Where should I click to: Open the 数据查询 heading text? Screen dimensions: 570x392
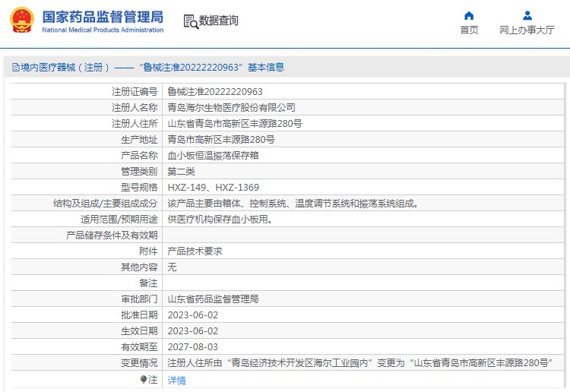pos(219,21)
